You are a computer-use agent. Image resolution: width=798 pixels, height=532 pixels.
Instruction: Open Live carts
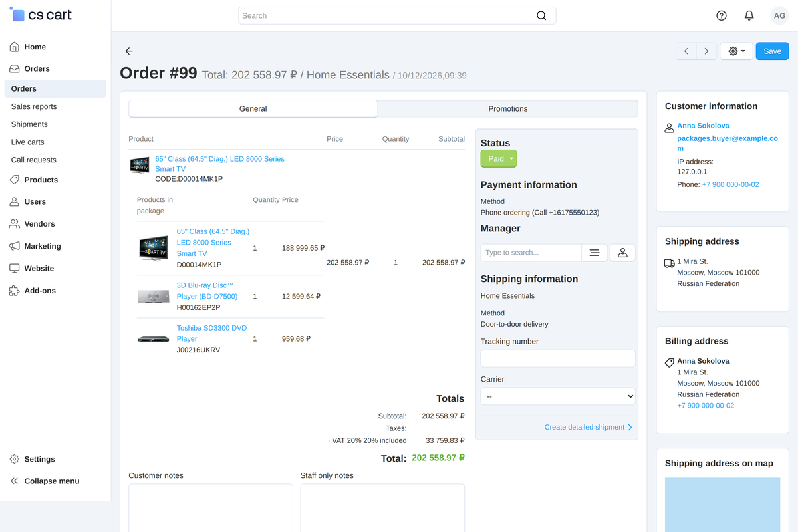click(28, 142)
